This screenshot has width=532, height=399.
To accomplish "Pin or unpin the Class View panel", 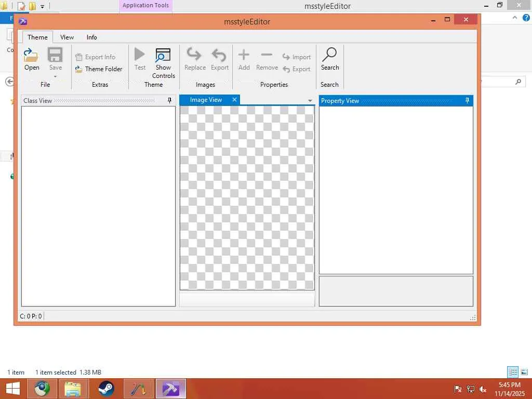I will tap(170, 100).
